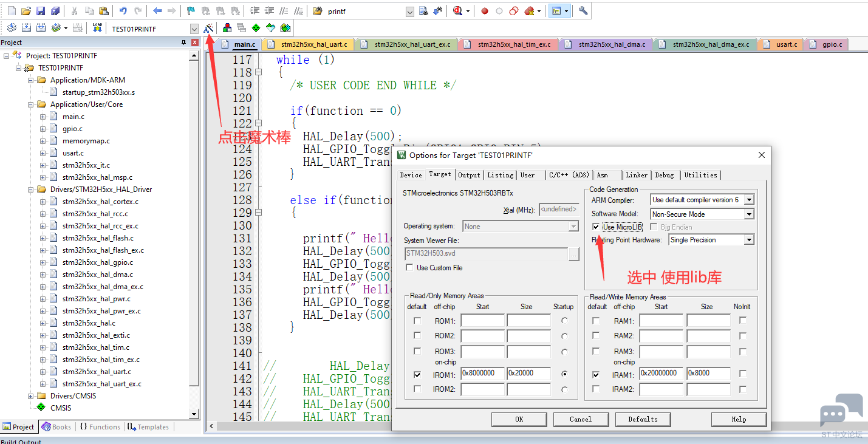
Task: Open Configuration wrench icon
Action: click(x=583, y=11)
